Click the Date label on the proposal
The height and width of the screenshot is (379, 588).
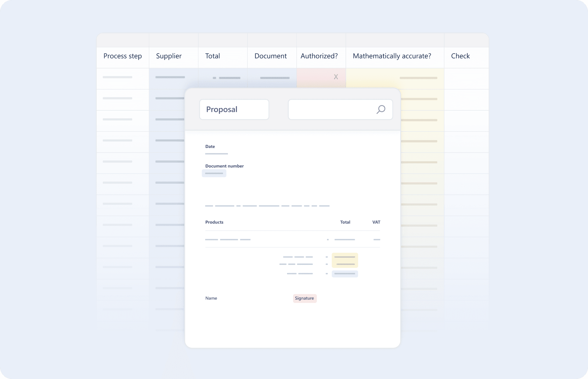click(210, 146)
